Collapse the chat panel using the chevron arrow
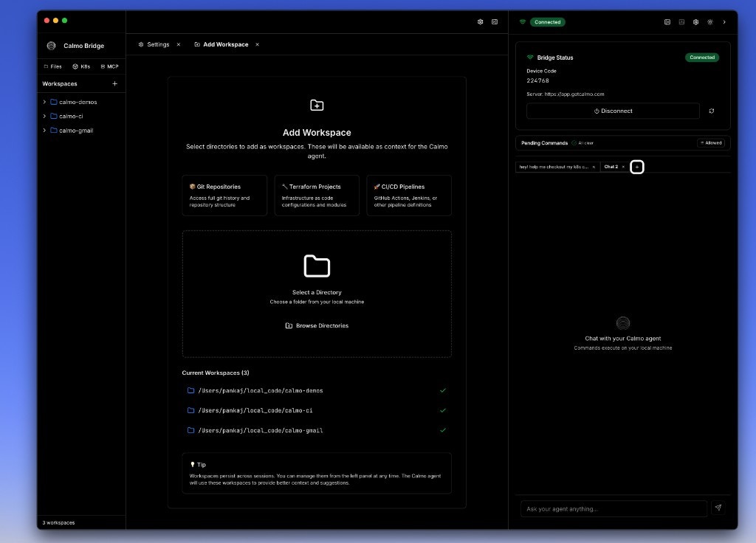 tap(724, 22)
